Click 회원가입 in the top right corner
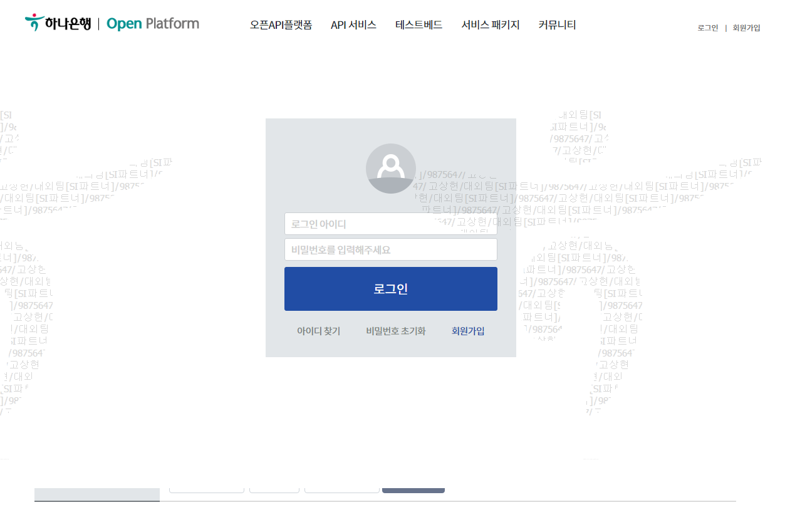790x532 pixels. tap(745, 28)
